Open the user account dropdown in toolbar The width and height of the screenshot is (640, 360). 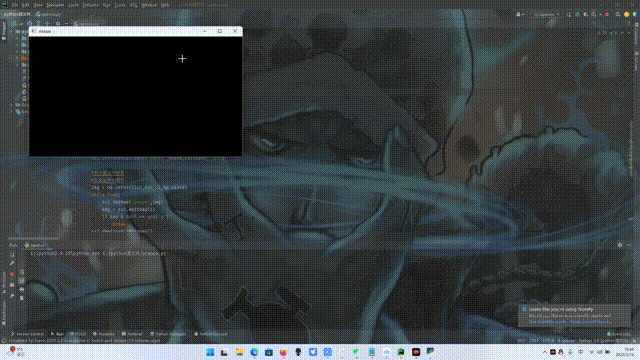(x=520, y=14)
